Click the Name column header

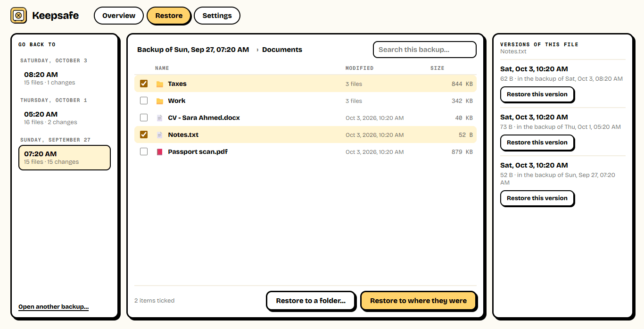click(x=162, y=68)
